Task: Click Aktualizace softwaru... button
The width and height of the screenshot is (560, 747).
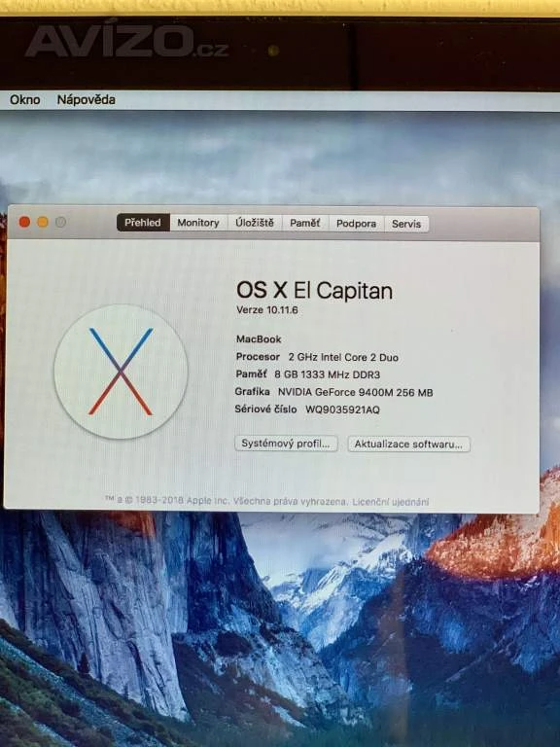Action: (408, 445)
